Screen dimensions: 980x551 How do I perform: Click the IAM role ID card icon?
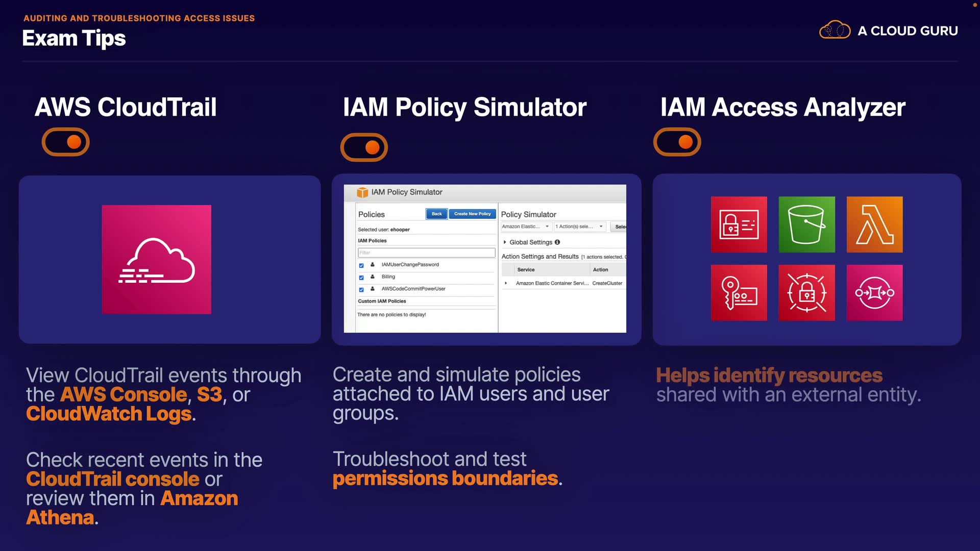tap(739, 224)
